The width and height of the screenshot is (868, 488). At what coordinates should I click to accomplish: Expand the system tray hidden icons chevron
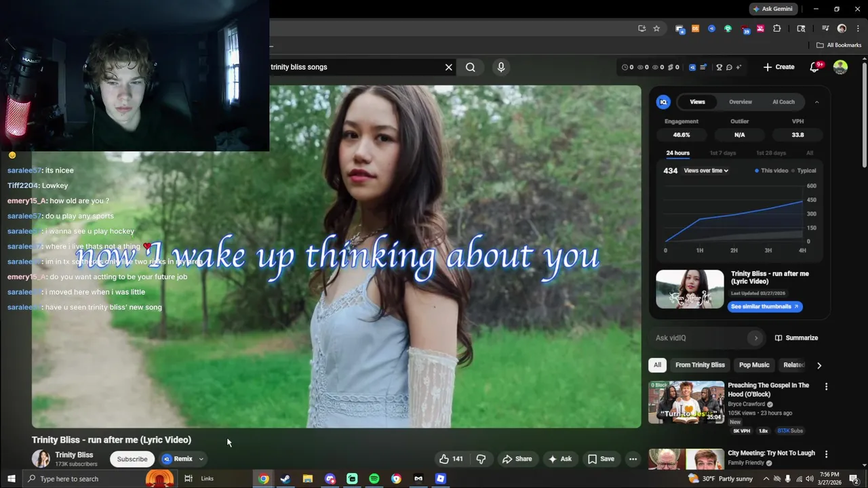click(766, 479)
